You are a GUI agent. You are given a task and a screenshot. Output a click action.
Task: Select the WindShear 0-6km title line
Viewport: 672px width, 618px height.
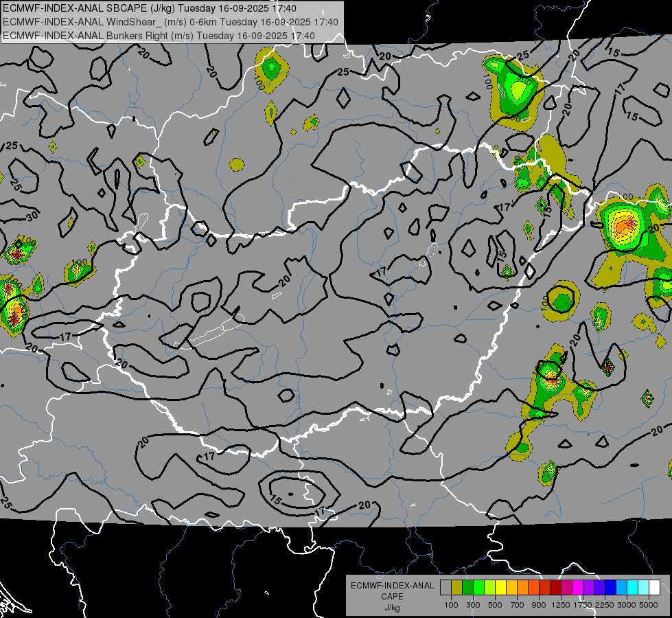pos(170,22)
